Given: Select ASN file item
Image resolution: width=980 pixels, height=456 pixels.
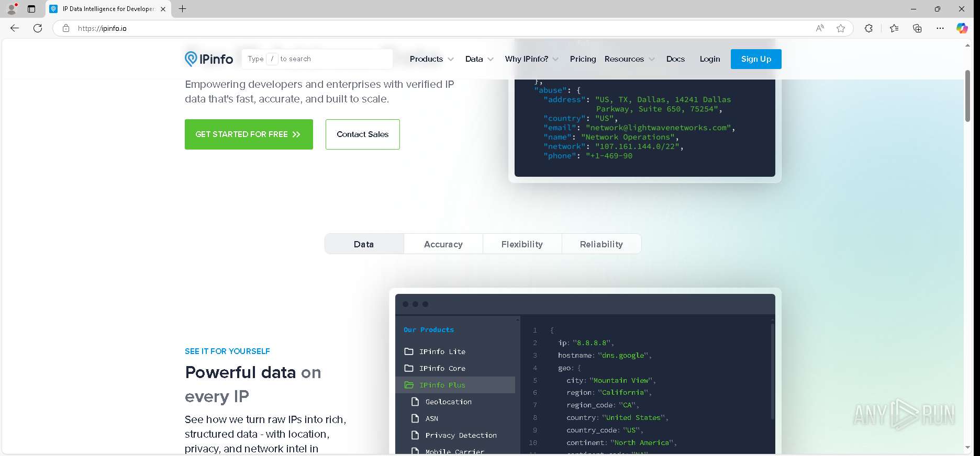Looking at the screenshot, I should pyautogui.click(x=432, y=418).
